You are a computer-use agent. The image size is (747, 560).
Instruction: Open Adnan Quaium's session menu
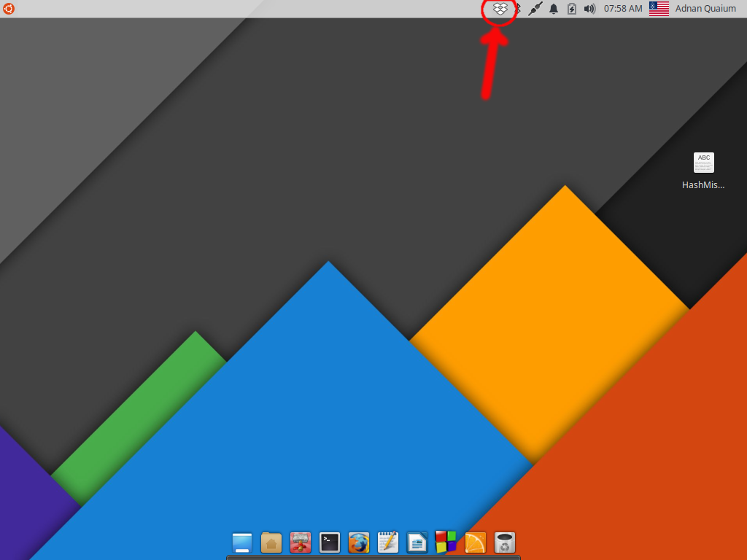tap(705, 9)
